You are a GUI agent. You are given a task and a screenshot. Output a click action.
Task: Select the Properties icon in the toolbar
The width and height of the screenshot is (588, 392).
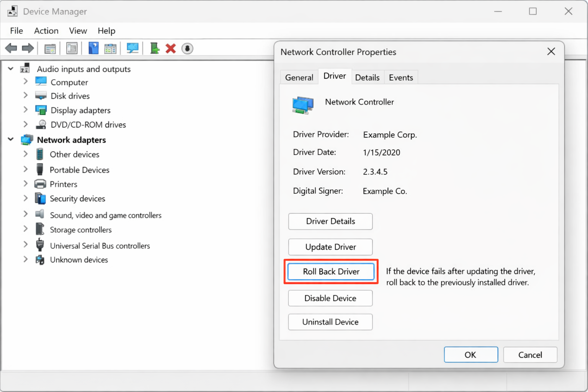pos(72,48)
